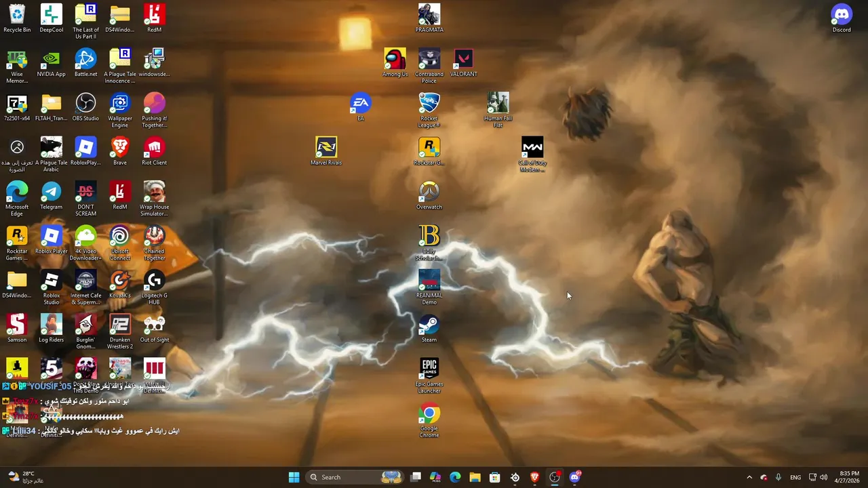
Task: Launch Wise Memory Optimizer shortcut
Action: (x=17, y=66)
